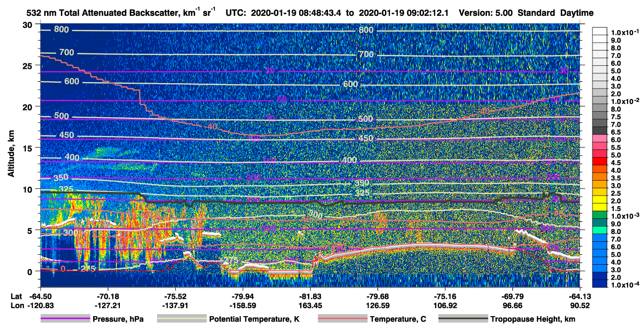Click the longitude value 96.66
The image size is (644, 330).
pos(513,305)
